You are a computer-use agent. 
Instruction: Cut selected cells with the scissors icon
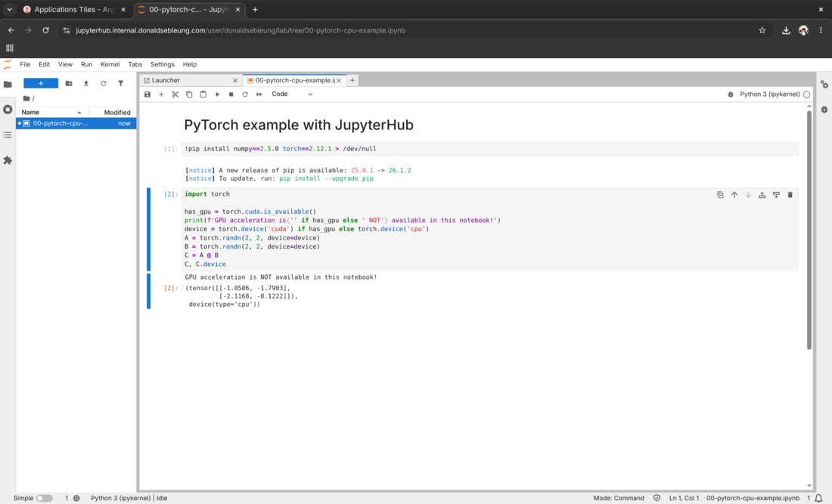(x=175, y=94)
